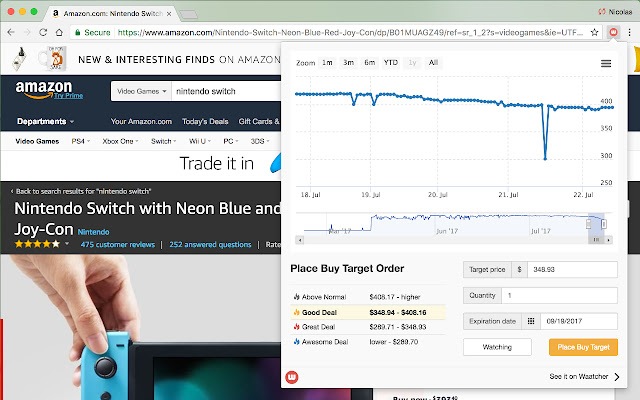This screenshot has width=640, height=400.
Task: Open Your Amazon.com
Action: [x=141, y=121]
